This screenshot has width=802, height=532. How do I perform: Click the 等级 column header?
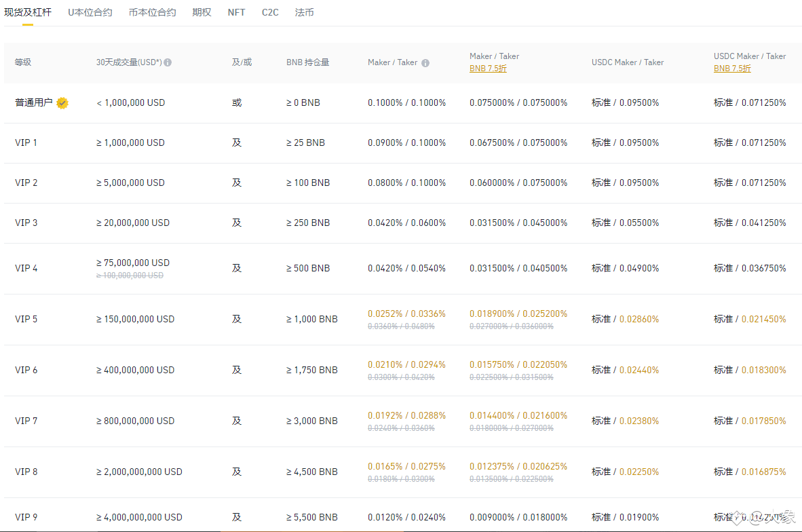point(23,62)
